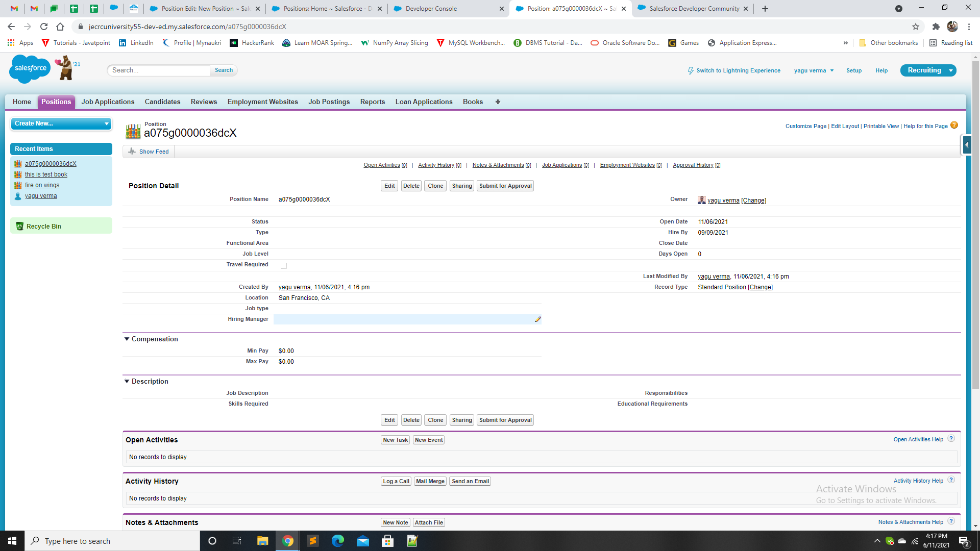Open the yagu verma user menu

pyautogui.click(x=814, y=71)
